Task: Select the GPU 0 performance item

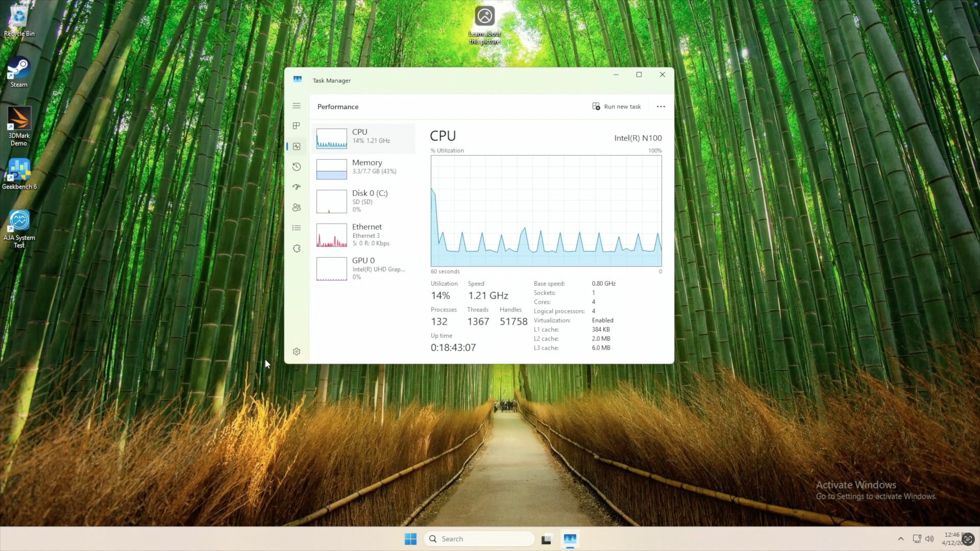Action: 363,268
